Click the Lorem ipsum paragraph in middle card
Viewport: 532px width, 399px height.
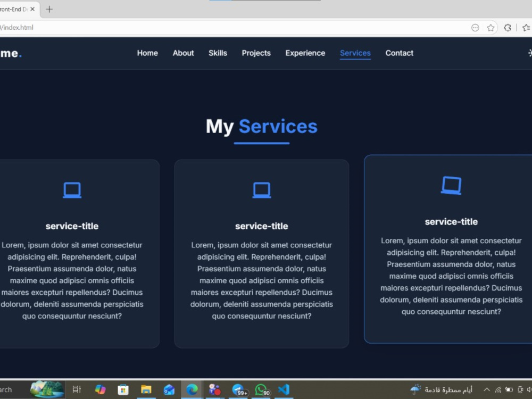click(x=262, y=280)
